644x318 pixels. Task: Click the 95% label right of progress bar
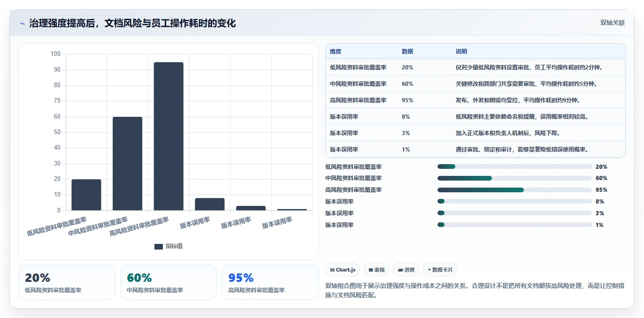tap(601, 190)
